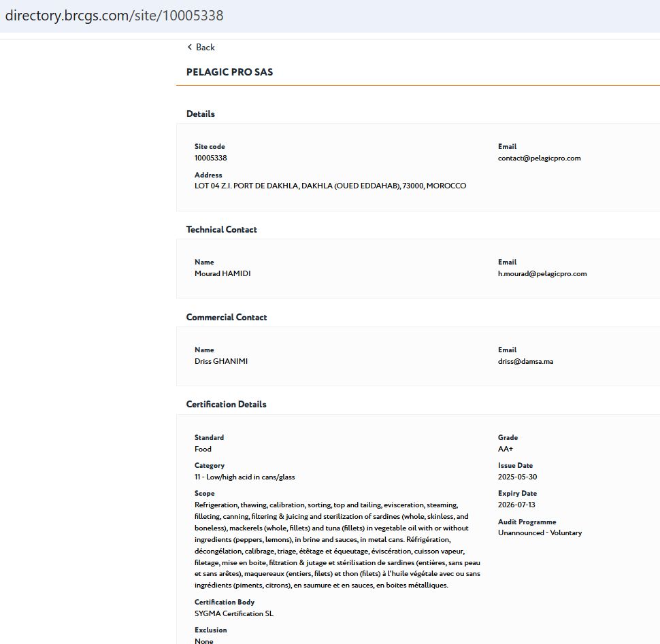Select the h.mourad@pelagicpro.com email
660x644 pixels.
(x=542, y=273)
